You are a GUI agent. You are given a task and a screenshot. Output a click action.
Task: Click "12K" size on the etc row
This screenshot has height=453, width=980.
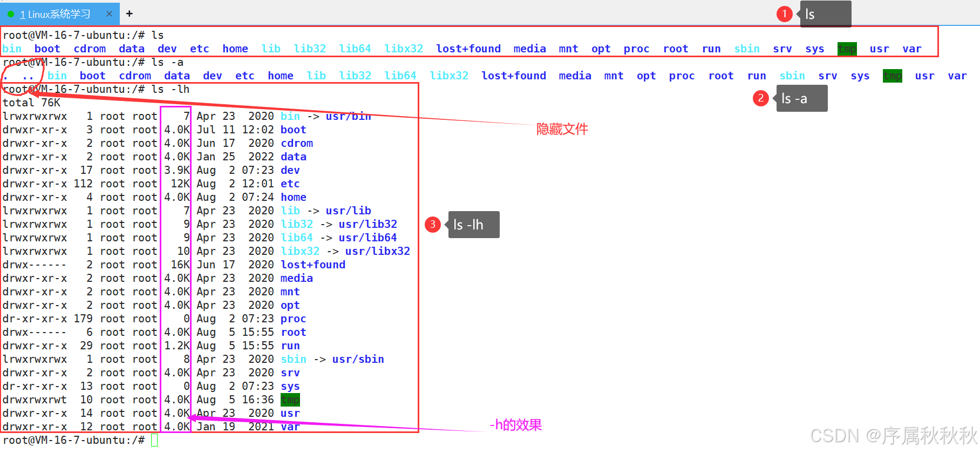pos(180,184)
